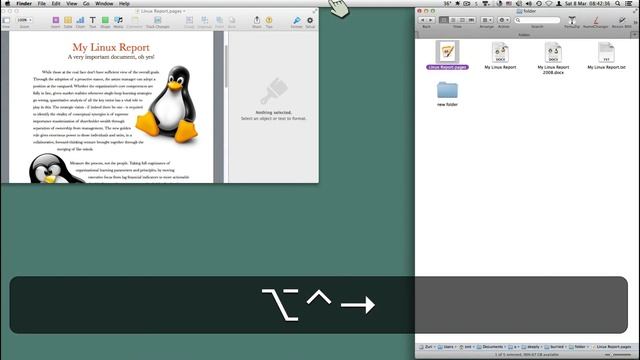The width and height of the screenshot is (640, 360).
Task: Select the new folder item
Action: tap(447, 94)
